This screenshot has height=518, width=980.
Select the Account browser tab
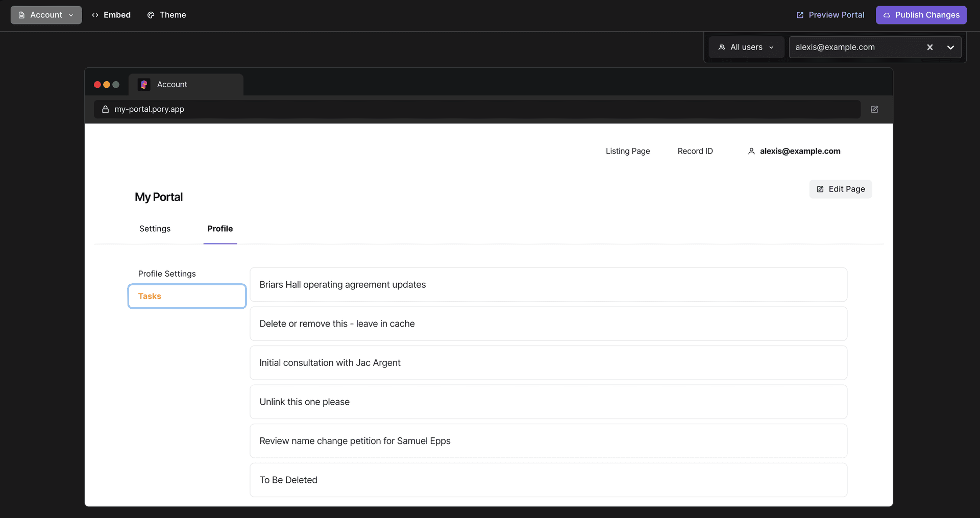[x=186, y=85]
